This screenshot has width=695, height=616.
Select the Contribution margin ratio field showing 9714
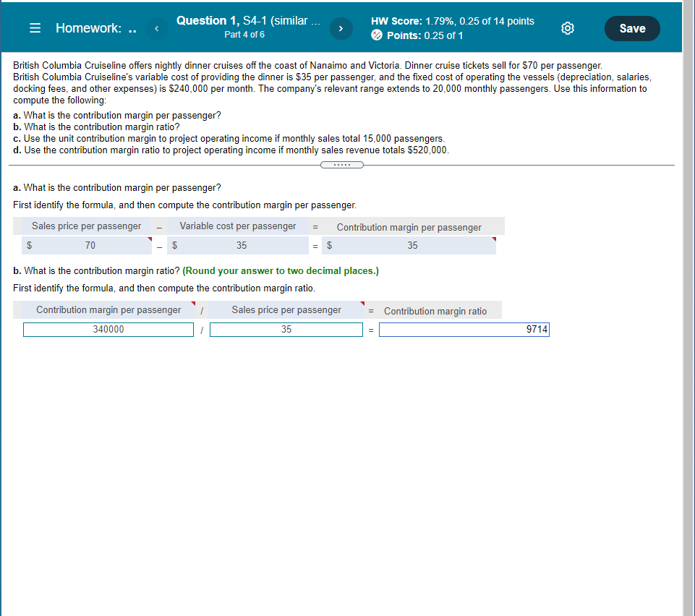point(464,329)
